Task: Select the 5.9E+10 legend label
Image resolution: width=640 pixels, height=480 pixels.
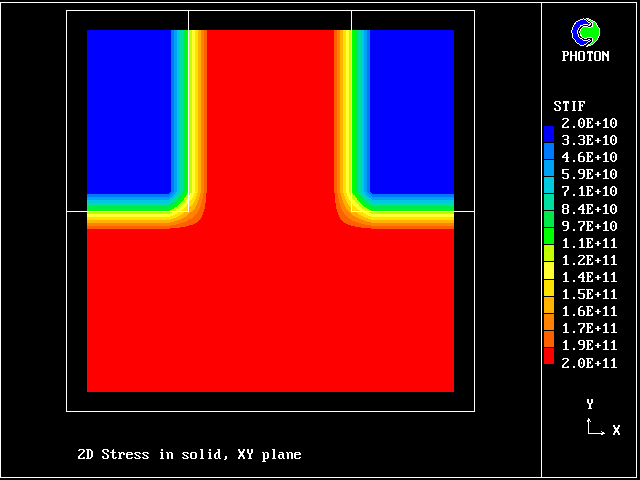Action: click(589, 174)
